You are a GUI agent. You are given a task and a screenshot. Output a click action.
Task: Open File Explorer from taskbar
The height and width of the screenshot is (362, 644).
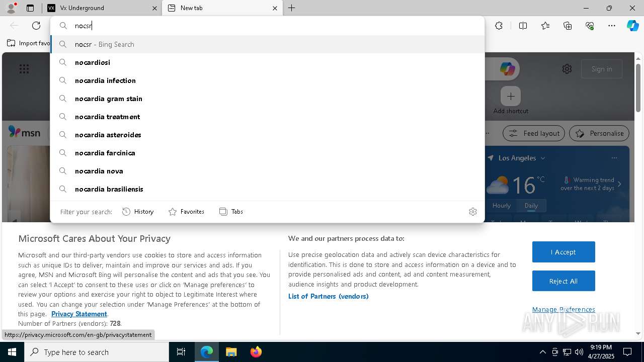(x=231, y=352)
